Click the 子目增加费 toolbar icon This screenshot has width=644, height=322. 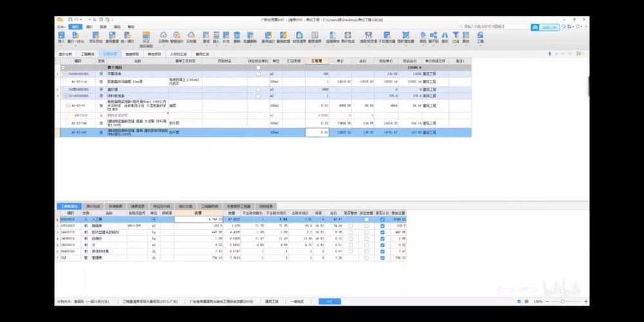(x=386, y=37)
